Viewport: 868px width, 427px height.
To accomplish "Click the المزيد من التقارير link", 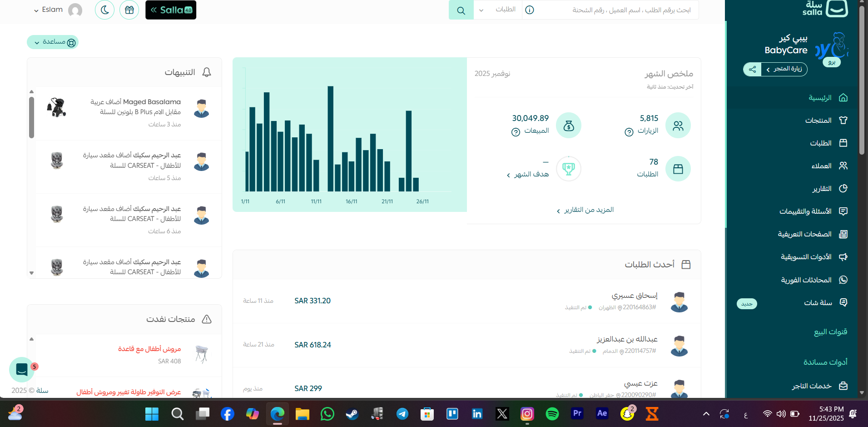I will pyautogui.click(x=585, y=210).
